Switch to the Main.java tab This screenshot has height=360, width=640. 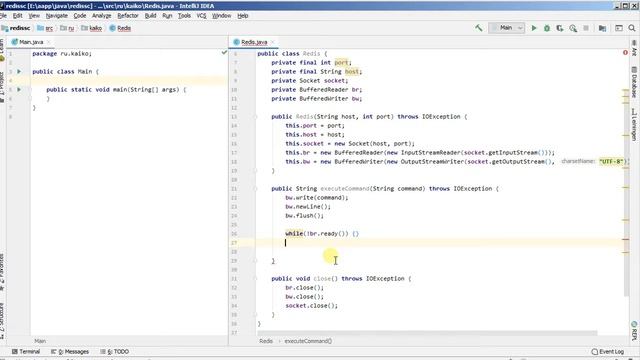[31, 42]
